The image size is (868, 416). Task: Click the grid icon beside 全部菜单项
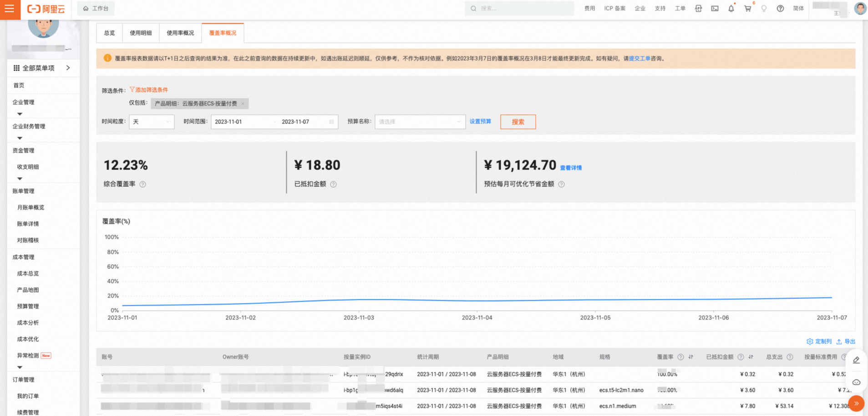(x=16, y=68)
